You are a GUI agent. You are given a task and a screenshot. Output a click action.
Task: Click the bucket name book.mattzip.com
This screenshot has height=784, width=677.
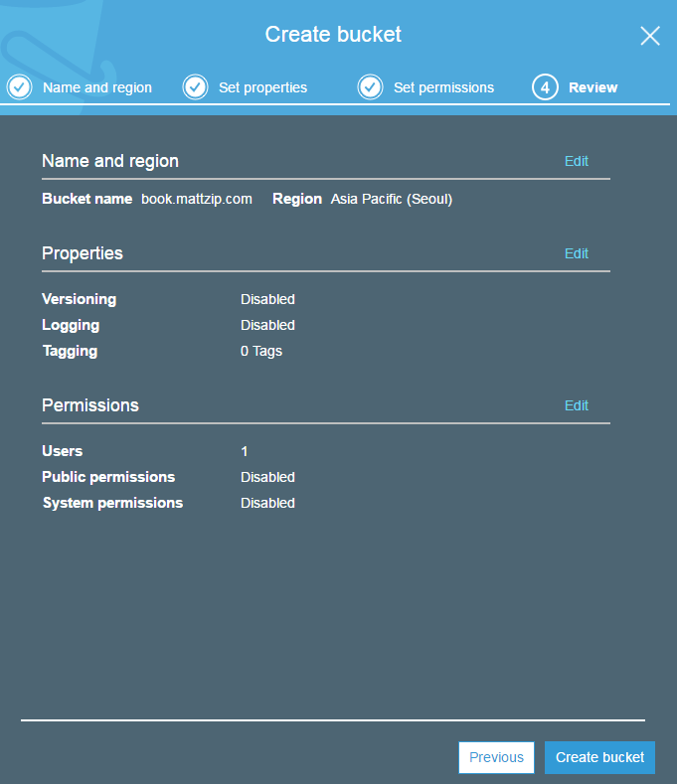click(197, 199)
